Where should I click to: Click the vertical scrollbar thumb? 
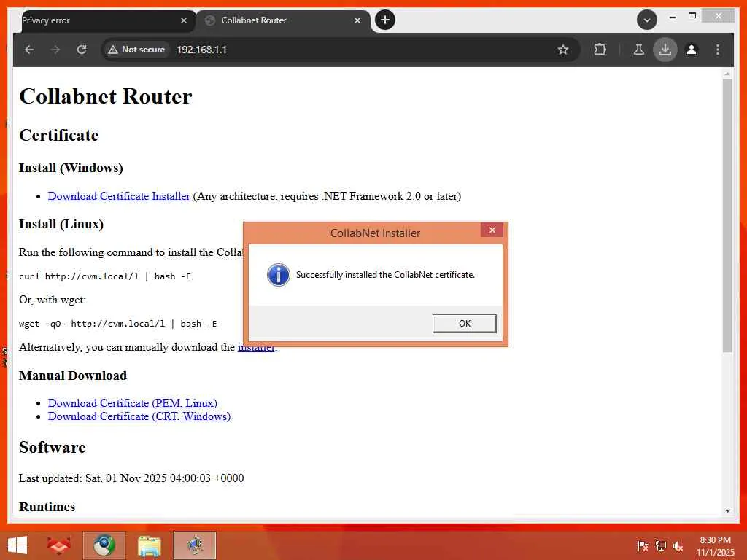(727, 216)
